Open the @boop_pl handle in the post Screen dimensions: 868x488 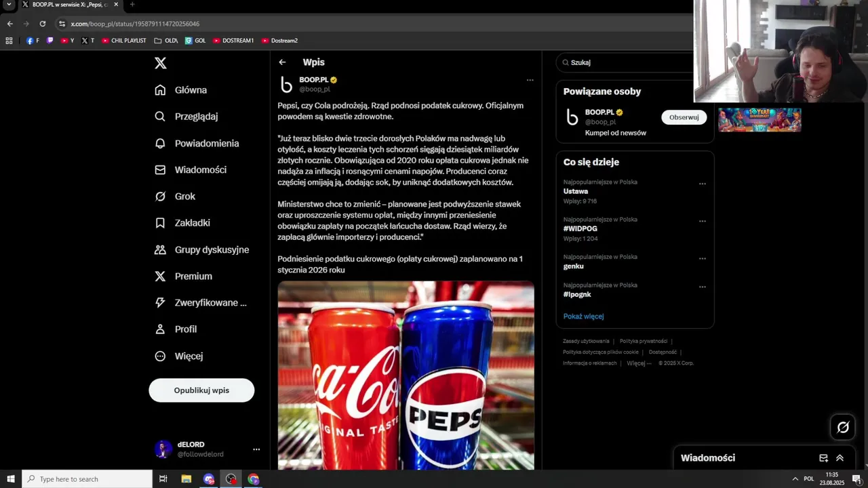click(x=315, y=89)
